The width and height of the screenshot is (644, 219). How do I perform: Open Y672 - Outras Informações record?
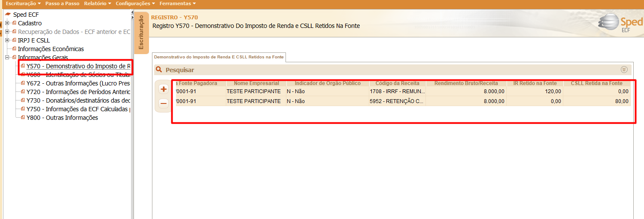point(78,83)
